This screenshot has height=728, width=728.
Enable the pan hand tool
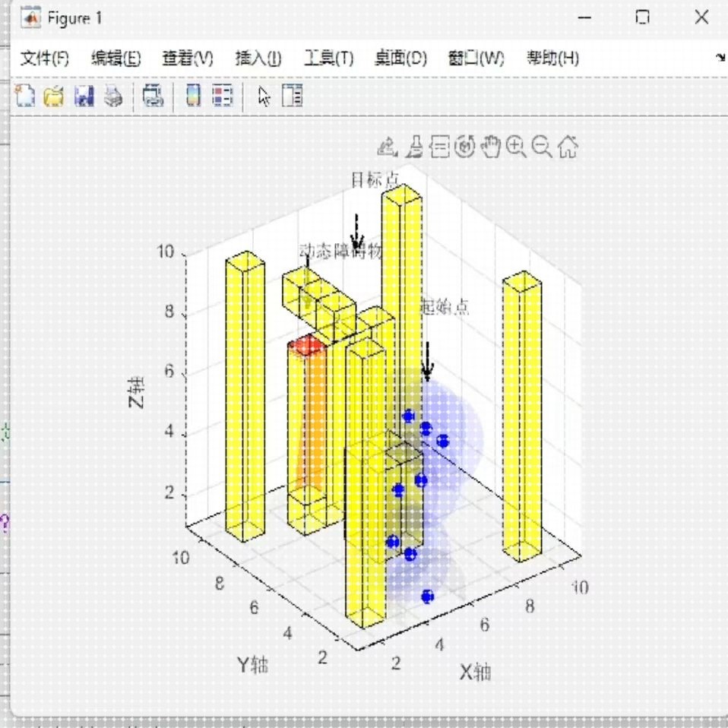coord(490,147)
